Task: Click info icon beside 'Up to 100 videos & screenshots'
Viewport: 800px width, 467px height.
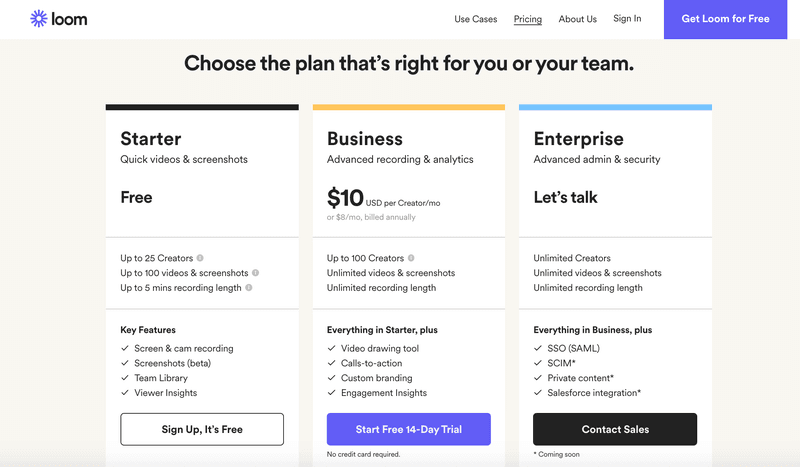Action: [x=255, y=273]
